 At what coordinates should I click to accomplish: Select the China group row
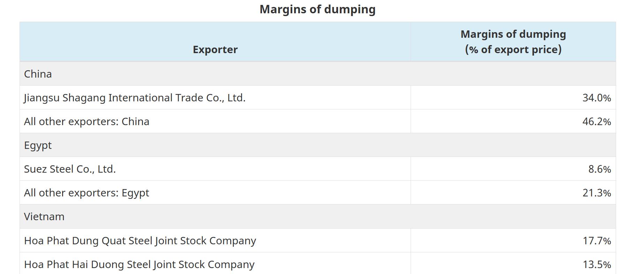tap(38, 74)
